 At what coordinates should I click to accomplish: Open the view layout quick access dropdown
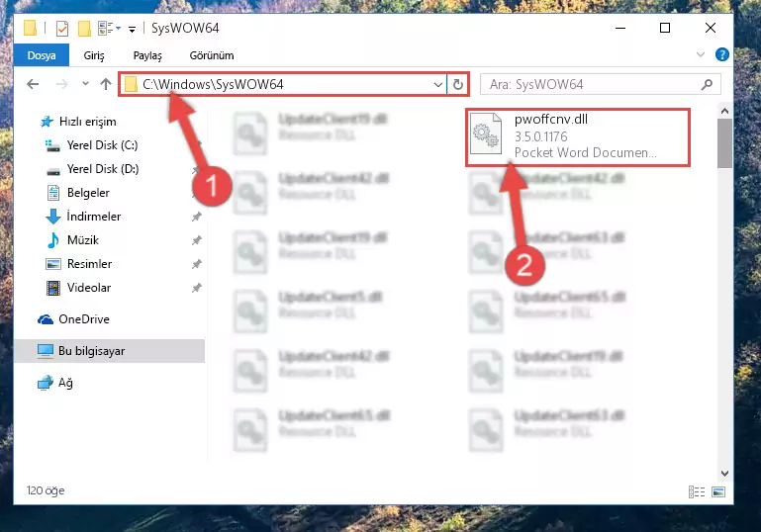(x=109, y=29)
